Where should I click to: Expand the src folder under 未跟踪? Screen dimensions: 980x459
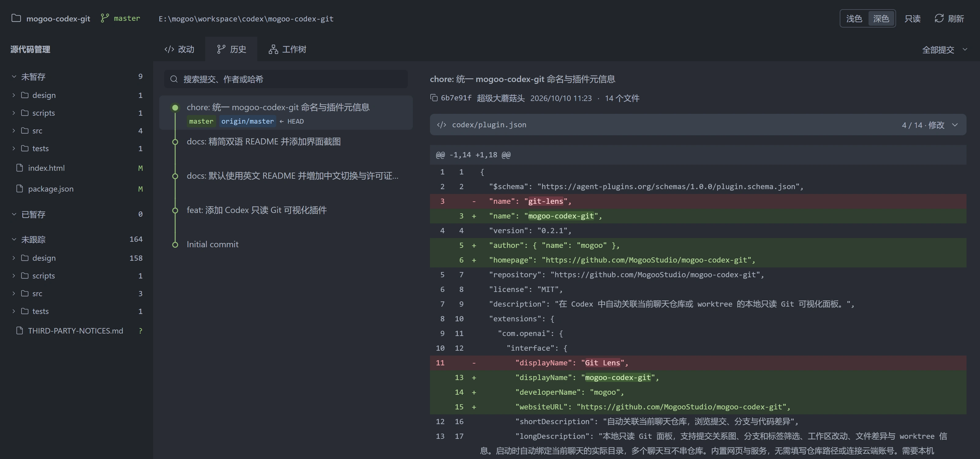14,293
